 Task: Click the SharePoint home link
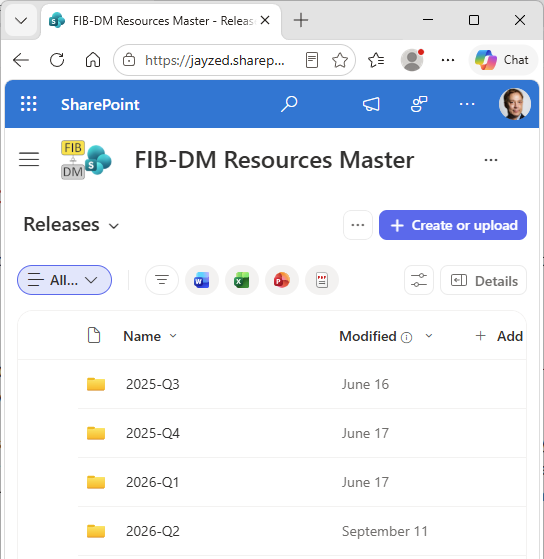click(x=100, y=104)
